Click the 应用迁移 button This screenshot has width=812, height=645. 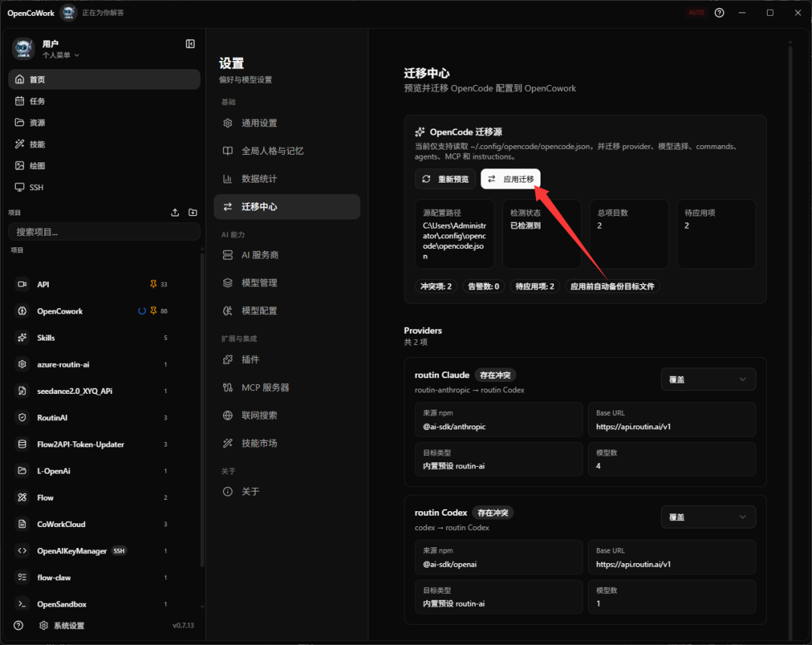point(510,179)
